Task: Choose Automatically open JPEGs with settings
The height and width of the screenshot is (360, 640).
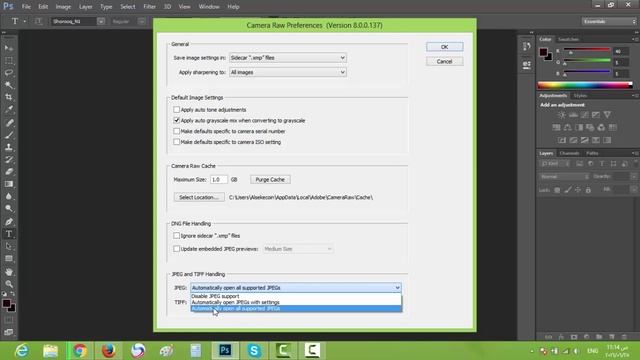Action: [x=296, y=302]
